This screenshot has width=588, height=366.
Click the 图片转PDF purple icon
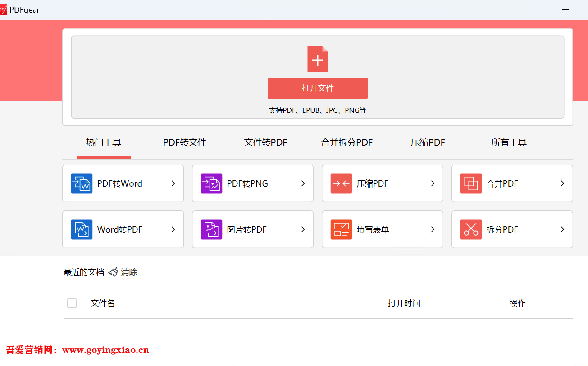(212, 229)
